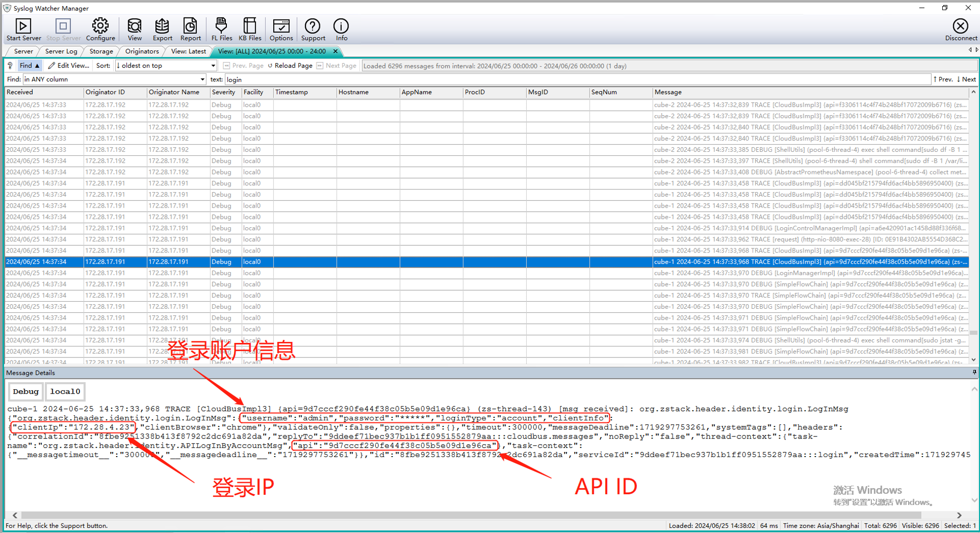Open the Server Log tab
The width and height of the screenshot is (980, 533).
61,51
